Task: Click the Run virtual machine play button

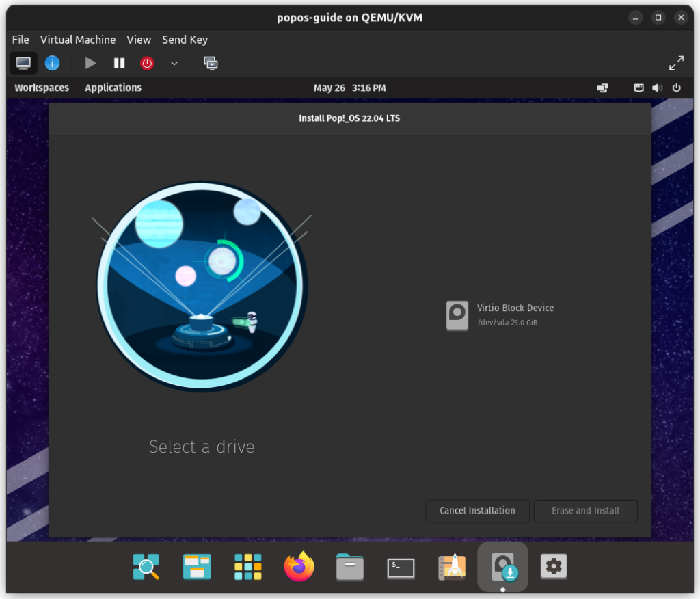Action: pyautogui.click(x=90, y=63)
